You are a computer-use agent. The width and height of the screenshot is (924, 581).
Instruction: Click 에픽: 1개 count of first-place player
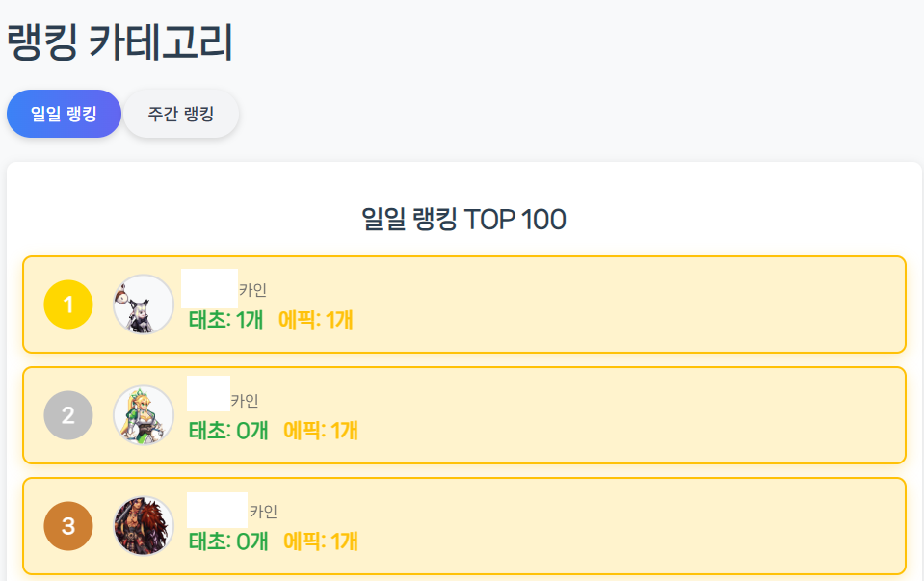tap(315, 320)
